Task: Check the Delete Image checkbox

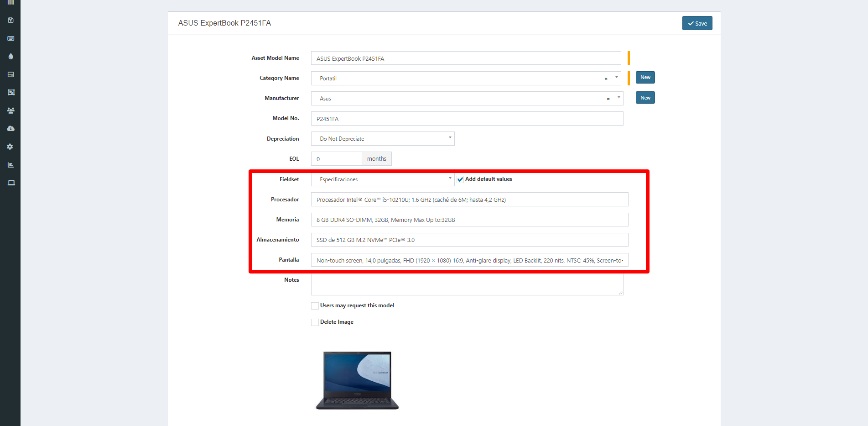Action: 315,322
